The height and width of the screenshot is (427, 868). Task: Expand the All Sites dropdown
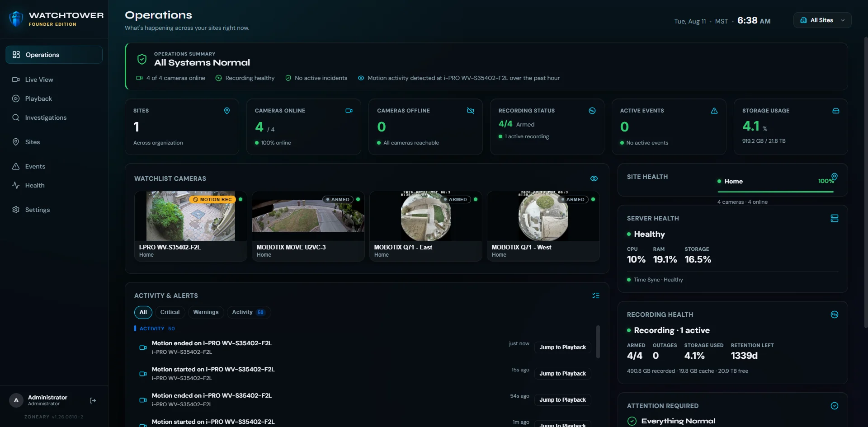[822, 20]
